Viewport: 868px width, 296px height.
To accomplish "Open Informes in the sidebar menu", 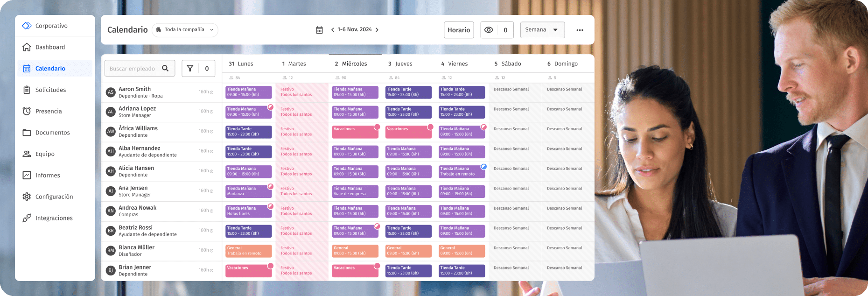I will coord(48,176).
